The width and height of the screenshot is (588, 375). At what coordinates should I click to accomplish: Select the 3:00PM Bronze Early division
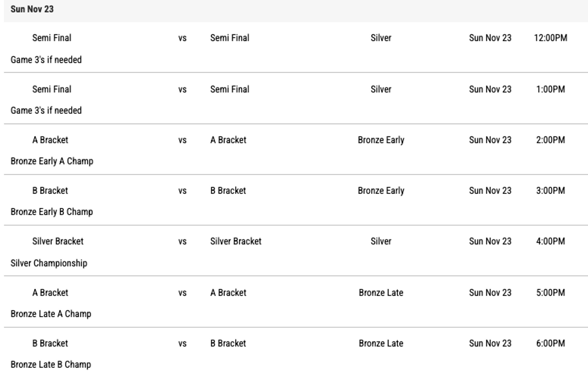click(x=381, y=191)
